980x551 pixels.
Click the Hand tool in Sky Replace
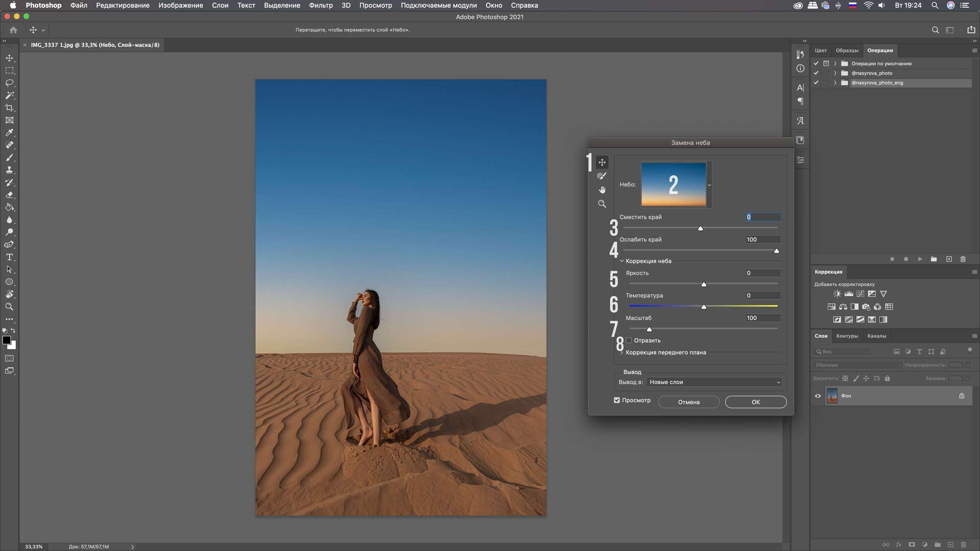601,190
